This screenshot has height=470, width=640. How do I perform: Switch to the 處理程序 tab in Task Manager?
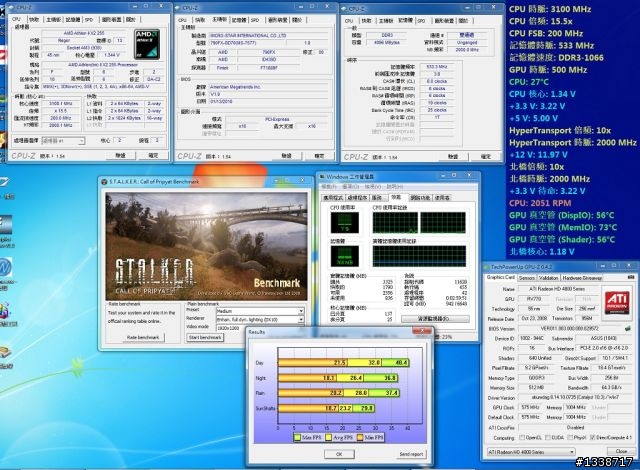click(357, 197)
